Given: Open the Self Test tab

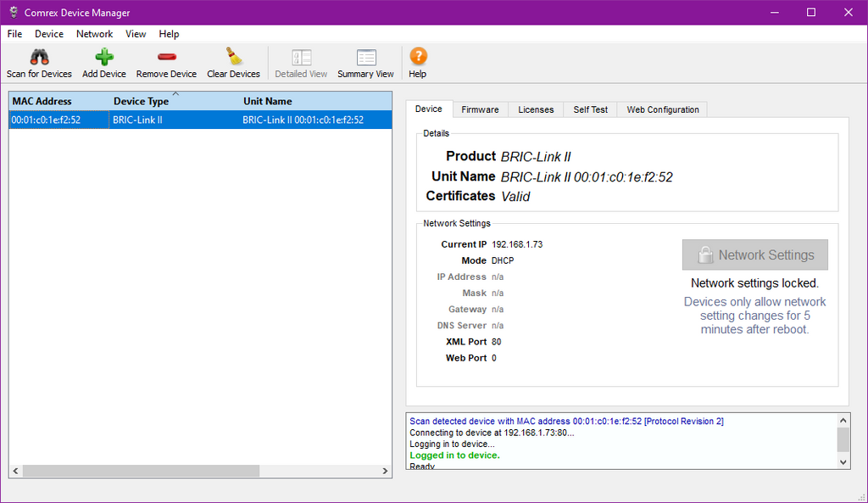Looking at the screenshot, I should coord(591,109).
